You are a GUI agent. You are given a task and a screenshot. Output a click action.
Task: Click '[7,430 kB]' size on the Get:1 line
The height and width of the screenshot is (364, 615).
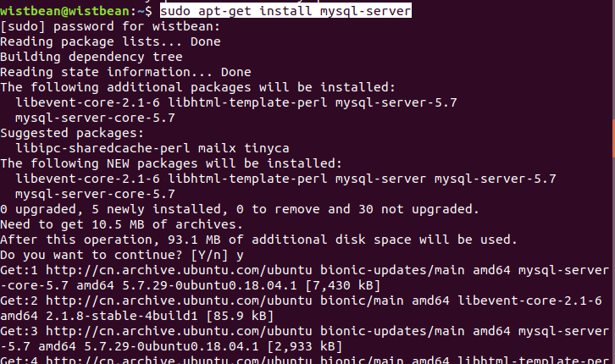[343, 285]
